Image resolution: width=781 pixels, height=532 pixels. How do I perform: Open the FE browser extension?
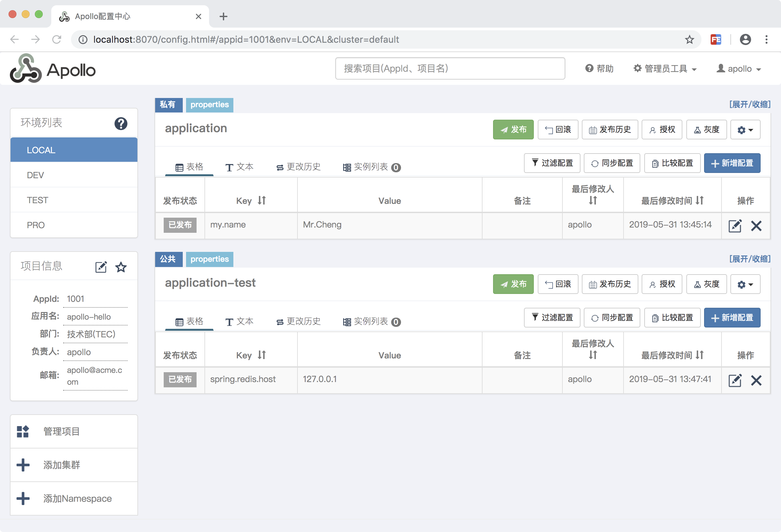[x=716, y=40]
